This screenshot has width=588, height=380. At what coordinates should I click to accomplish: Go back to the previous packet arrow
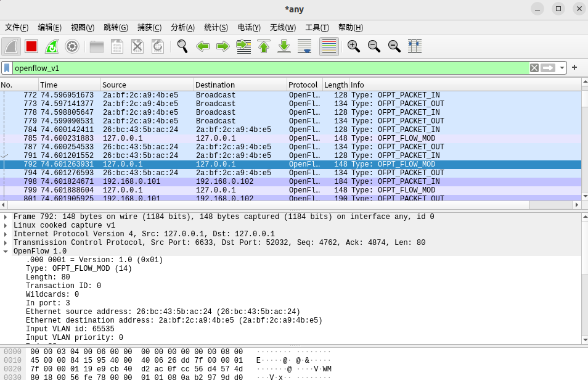203,46
